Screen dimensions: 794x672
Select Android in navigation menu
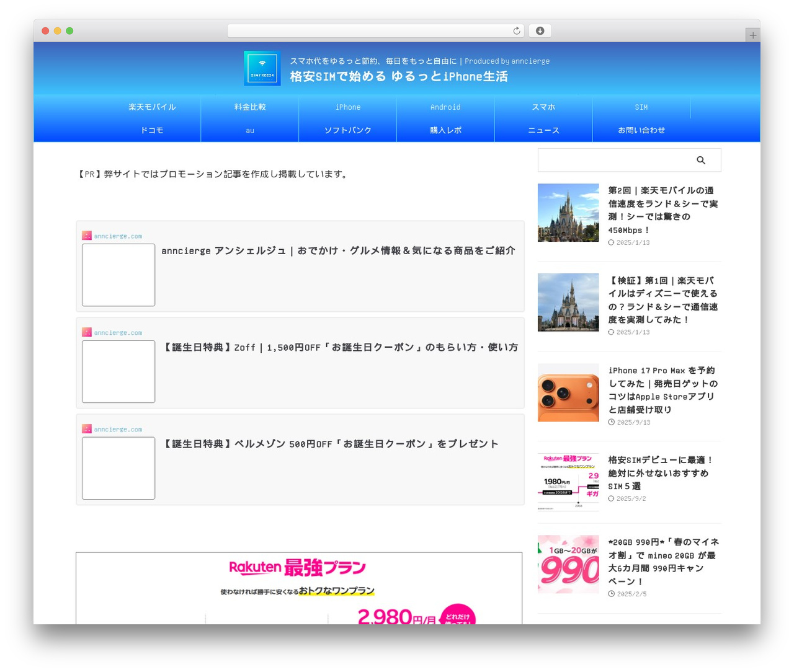(445, 107)
